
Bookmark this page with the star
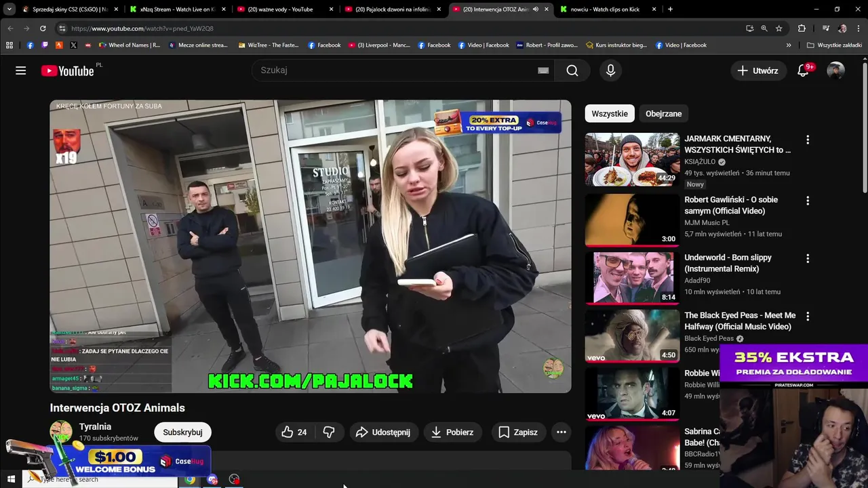tap(779, 28)
